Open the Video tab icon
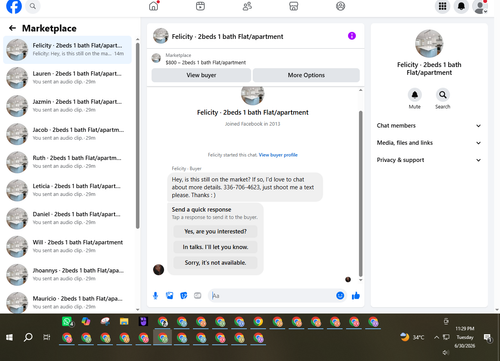The image size is (500, 361). click(x=200, y=6)
